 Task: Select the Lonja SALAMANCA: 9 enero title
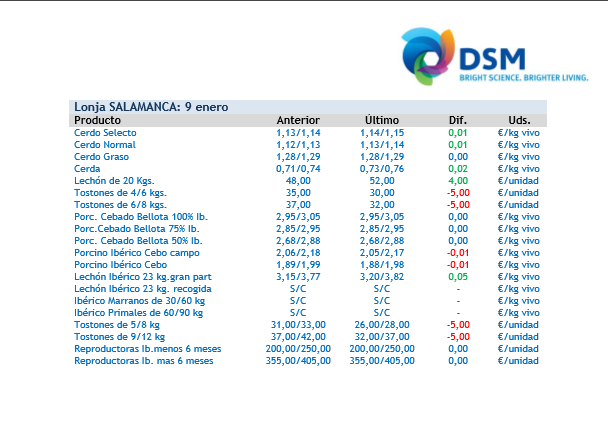[140, 107]
